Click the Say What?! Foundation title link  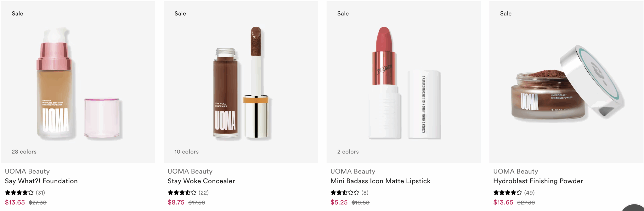tap(41, 181)
